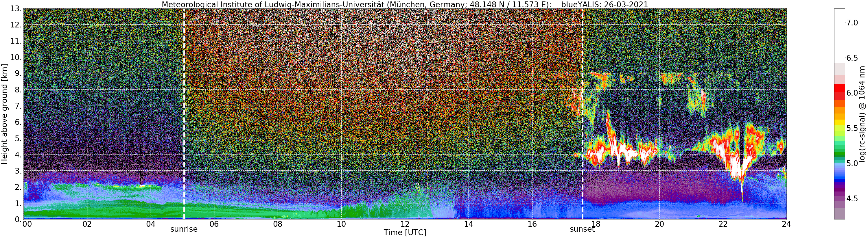Click the '24' time tick label

pyautogui.click(x=786, y=224)
